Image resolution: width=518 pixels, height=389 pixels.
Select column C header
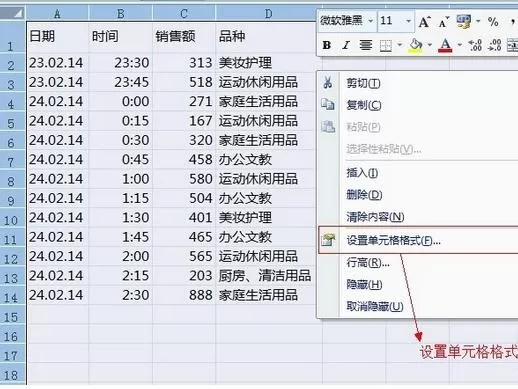184,14
